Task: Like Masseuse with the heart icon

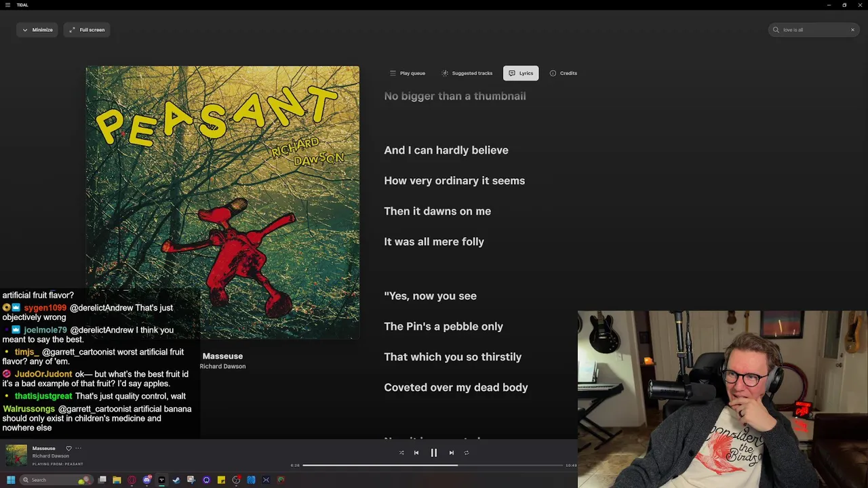Action: (68, 448)
